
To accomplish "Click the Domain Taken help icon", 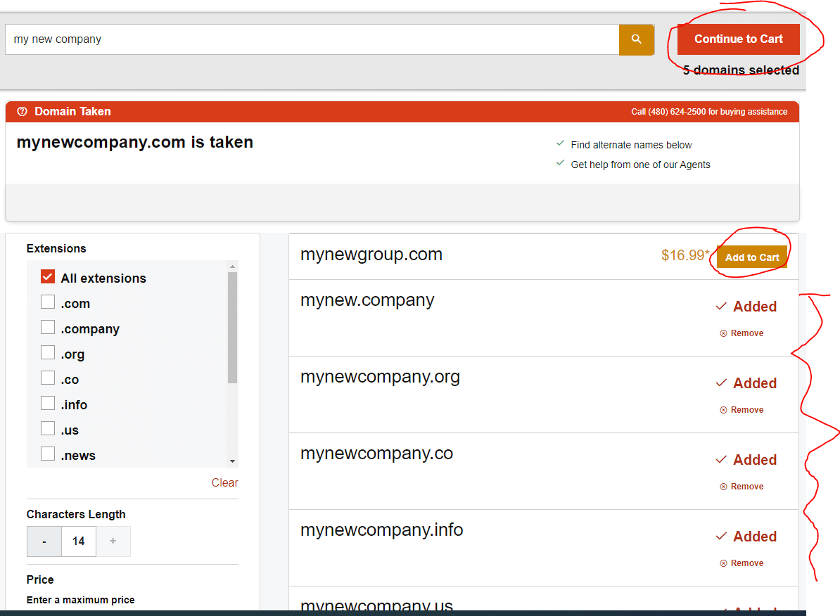I will (x=23, y=112).
